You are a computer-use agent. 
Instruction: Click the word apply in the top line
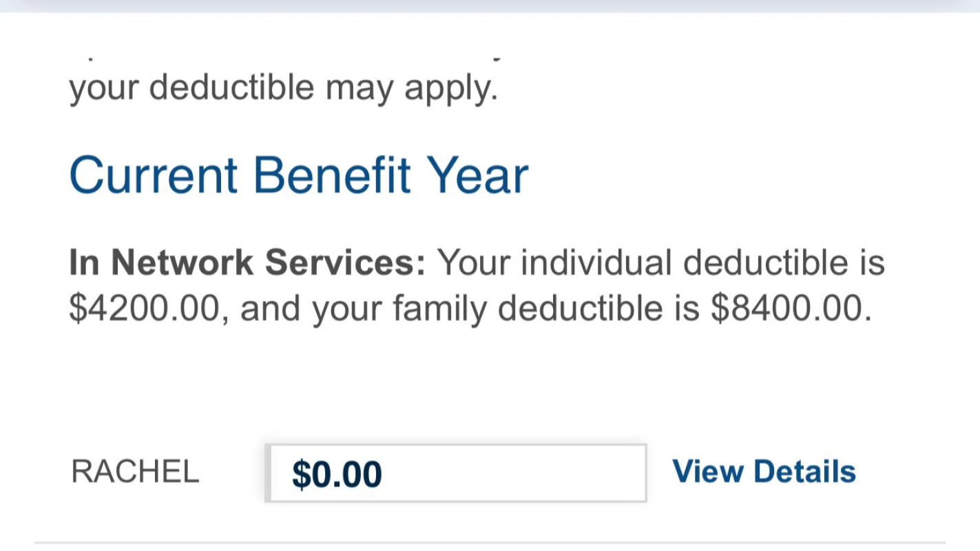[x=450, y=88]
